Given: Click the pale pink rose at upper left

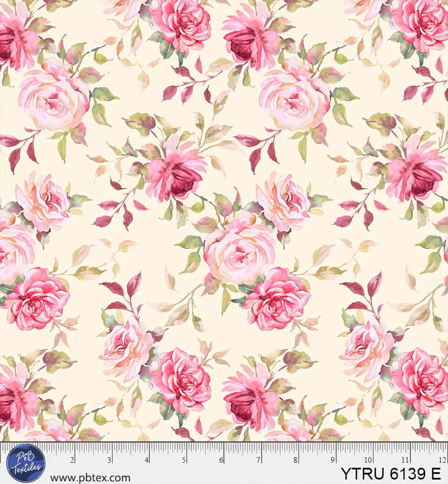Looking at the screenshot, I should tap(53, 99).
